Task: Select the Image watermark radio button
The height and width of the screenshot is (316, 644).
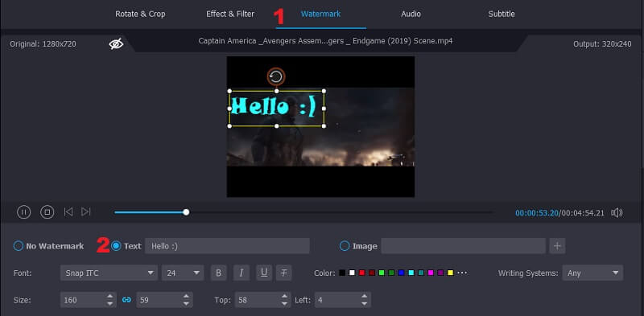Action: point(345,246)
